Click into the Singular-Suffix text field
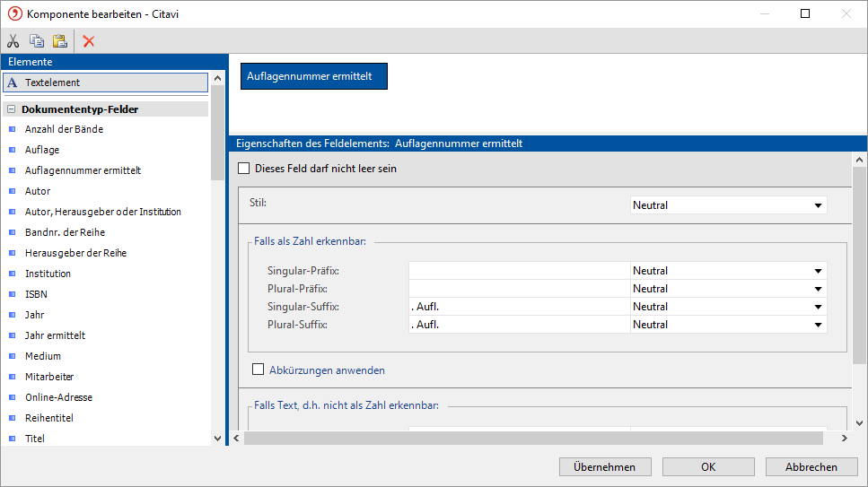Viewport: 868px width, 487px height. (519, 307)
